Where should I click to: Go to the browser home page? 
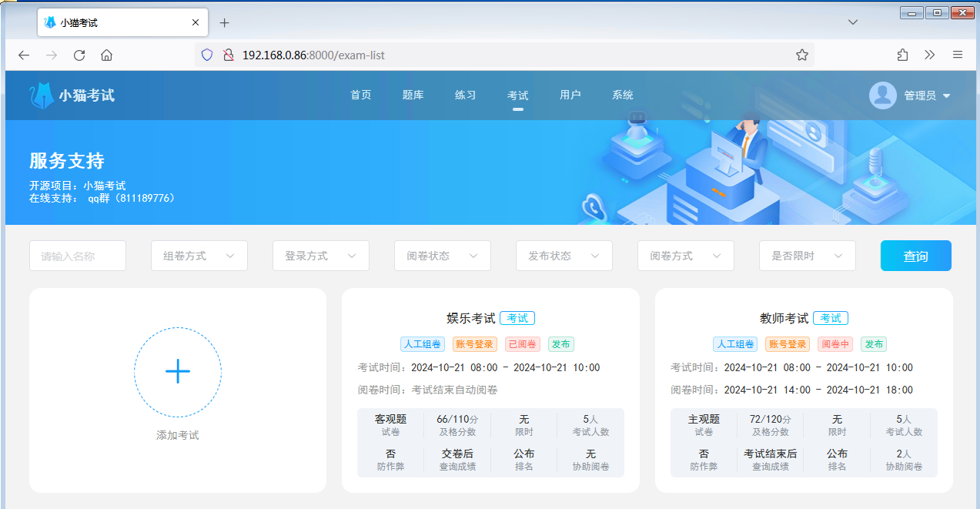pos(107,55)
